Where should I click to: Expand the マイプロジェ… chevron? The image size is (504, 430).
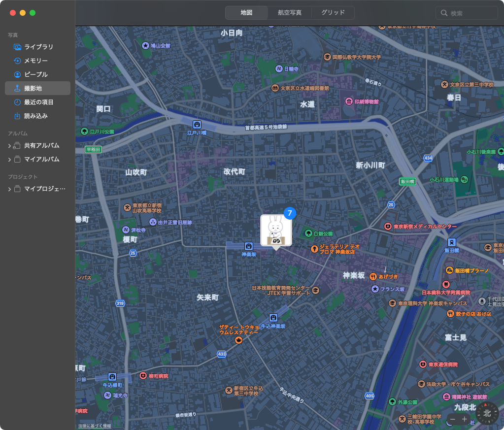click(x=9, y=189)
